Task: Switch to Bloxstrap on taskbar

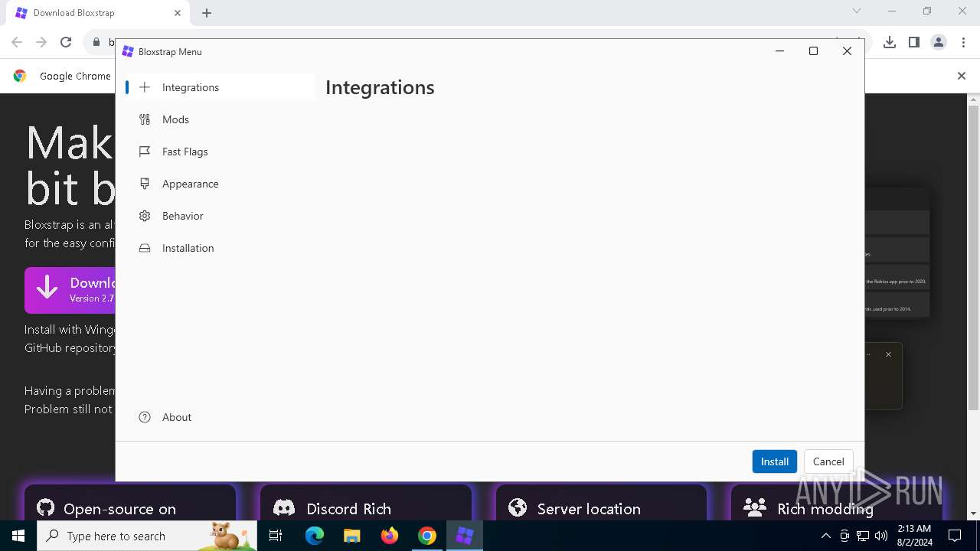Action: click(x=465, y=536)
